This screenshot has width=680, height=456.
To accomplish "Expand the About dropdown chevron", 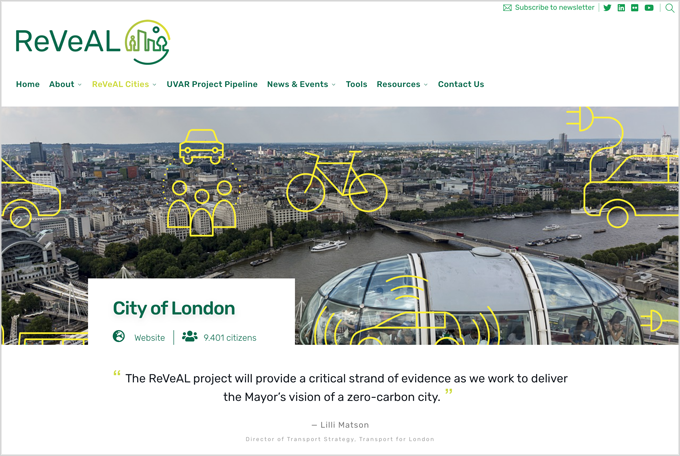I will point(80,85).
